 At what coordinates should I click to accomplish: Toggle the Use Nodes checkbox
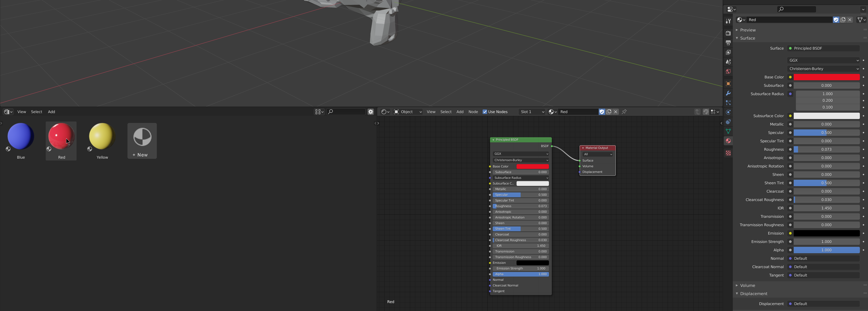[485, 112]
